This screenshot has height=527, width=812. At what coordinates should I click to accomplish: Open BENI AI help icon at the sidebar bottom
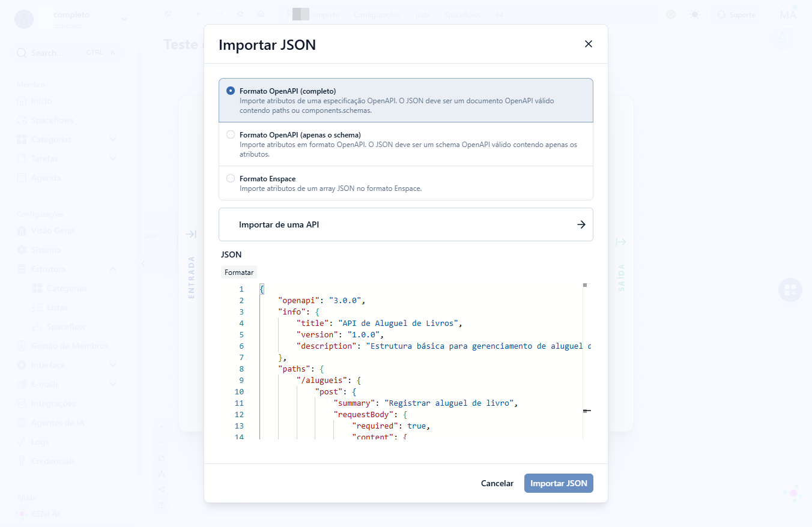coord(22,514)
